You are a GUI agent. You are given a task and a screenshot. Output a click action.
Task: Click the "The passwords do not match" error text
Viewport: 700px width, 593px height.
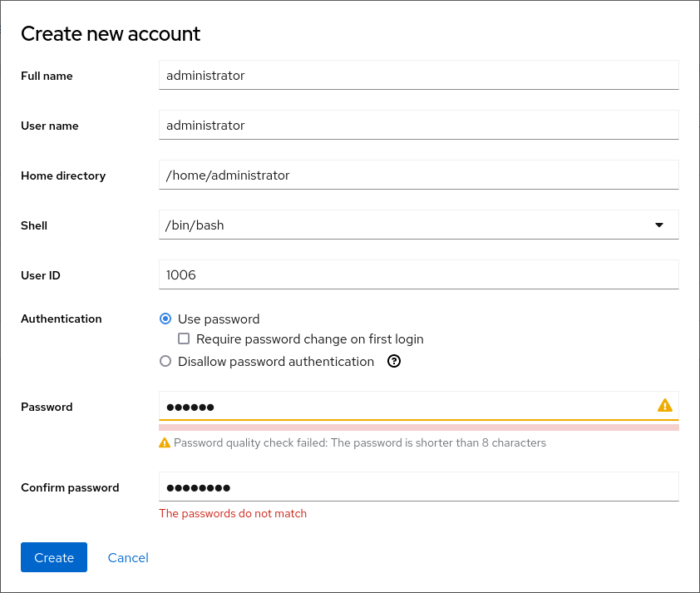[x=233, y=514]
